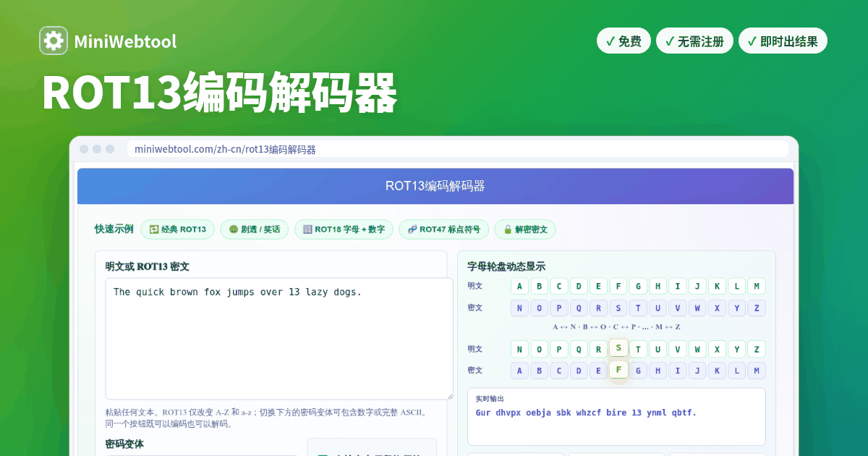868x456 pixels.
Task: Select purple letter G tile in 密文 row
Action: (638, 371)
